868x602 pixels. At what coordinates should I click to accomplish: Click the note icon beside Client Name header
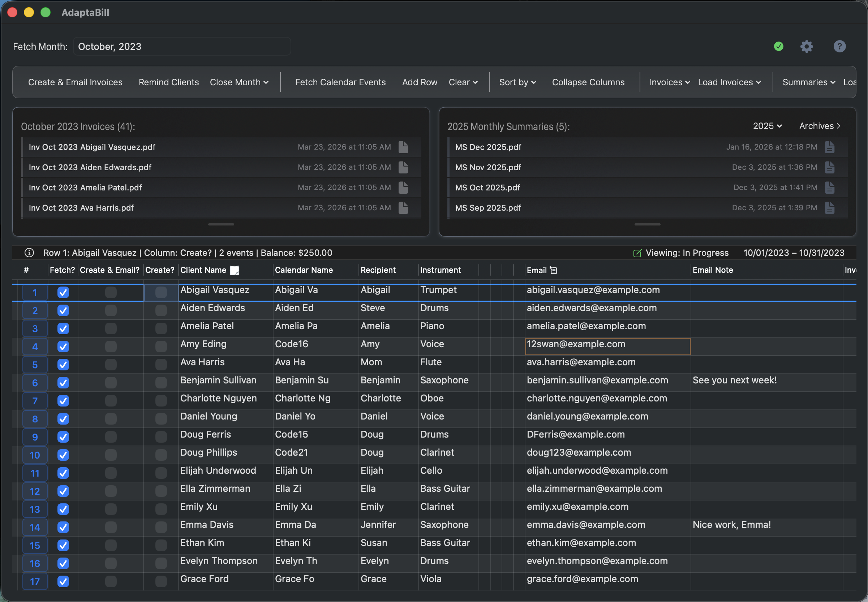pyautogui.click(x=235, y=270)
